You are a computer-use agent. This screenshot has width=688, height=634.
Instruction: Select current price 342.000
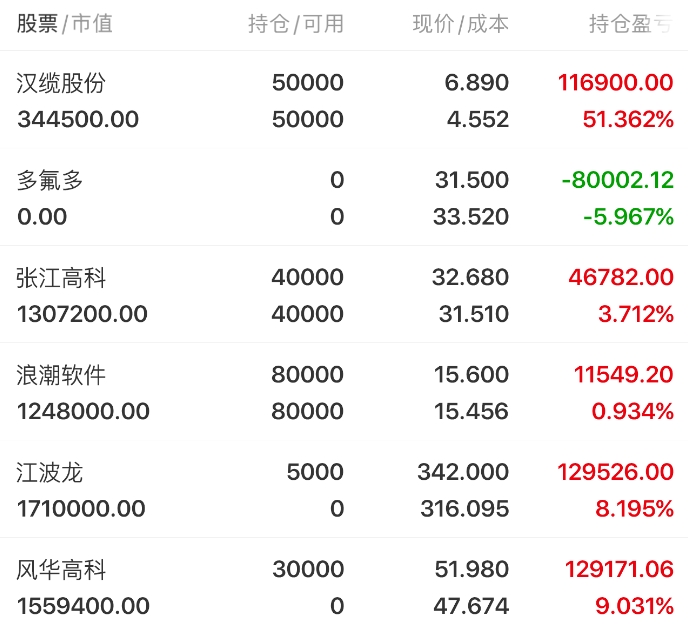(463, 472)
